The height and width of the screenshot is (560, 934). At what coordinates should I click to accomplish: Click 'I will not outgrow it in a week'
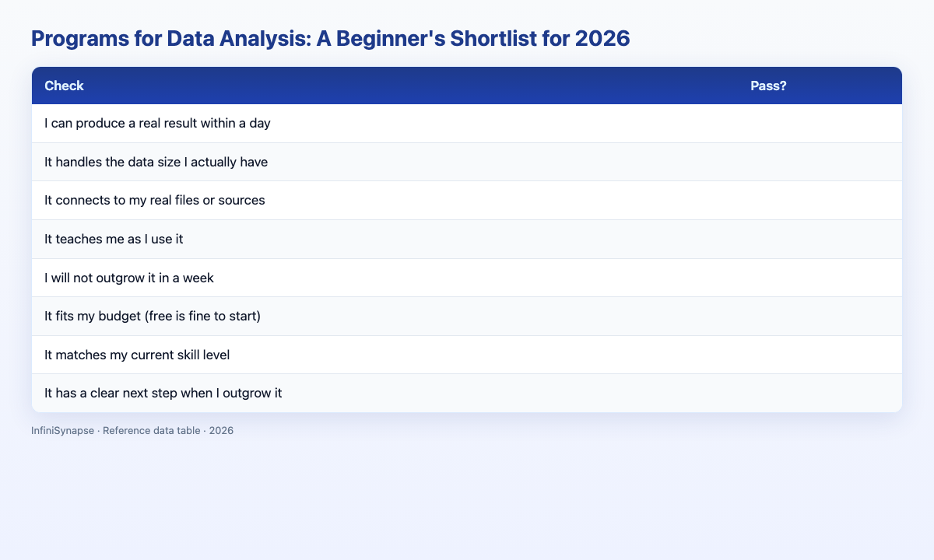tap(135, 278)
